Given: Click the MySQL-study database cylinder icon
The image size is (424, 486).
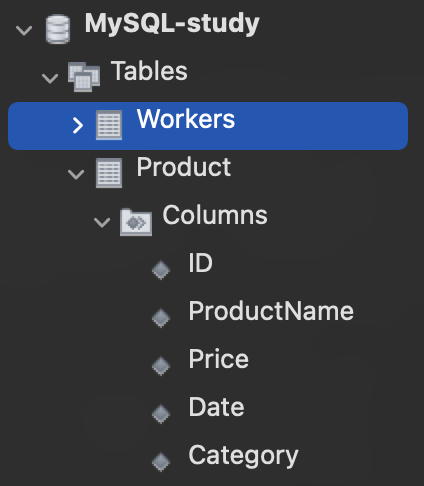Looking at the screenshot, I should (58, 29).
